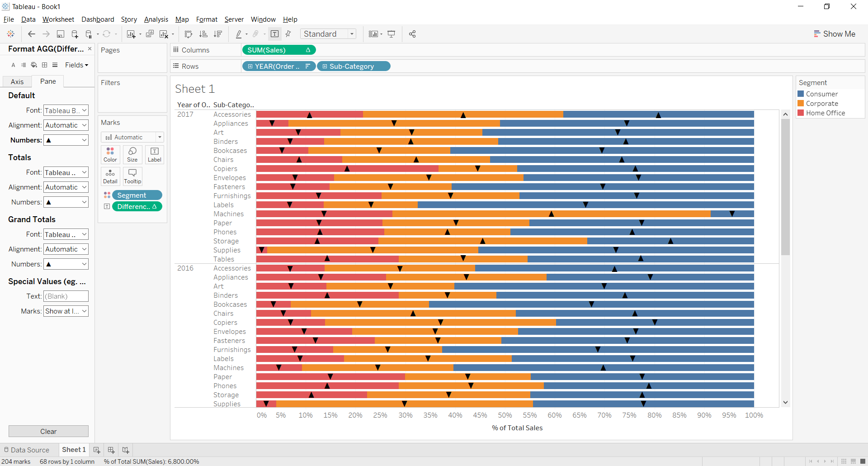
Task: Enter presentation mode from the toolbar
Action: click(391, 33)
